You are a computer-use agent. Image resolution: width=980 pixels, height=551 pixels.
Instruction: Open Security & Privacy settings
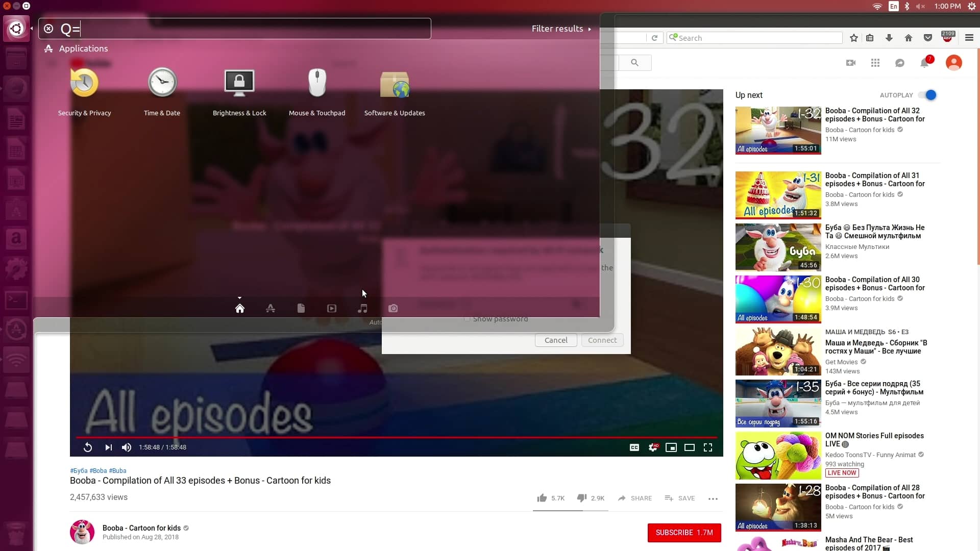(84, 83)
